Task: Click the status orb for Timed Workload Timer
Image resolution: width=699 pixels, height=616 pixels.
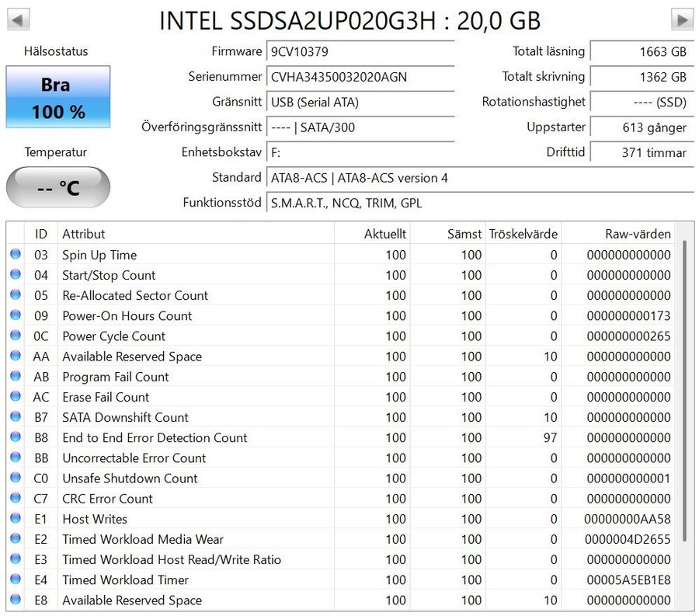Action: pyautogui.click(x=16, y=579)
